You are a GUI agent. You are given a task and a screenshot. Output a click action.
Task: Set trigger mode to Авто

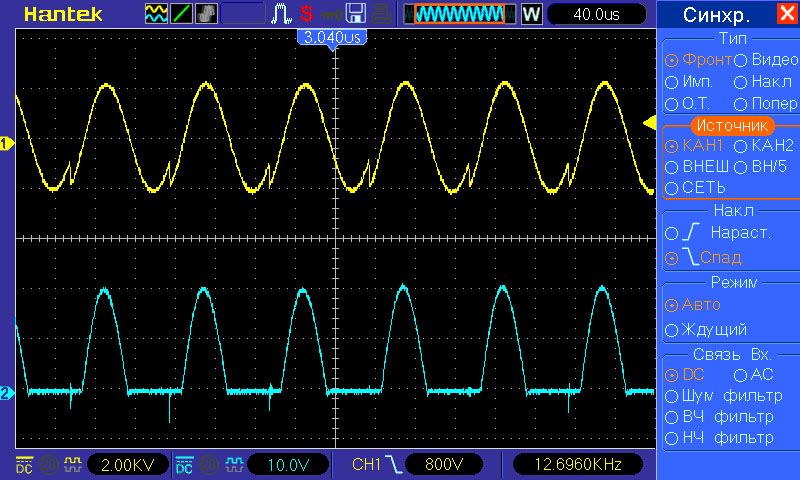693,305
